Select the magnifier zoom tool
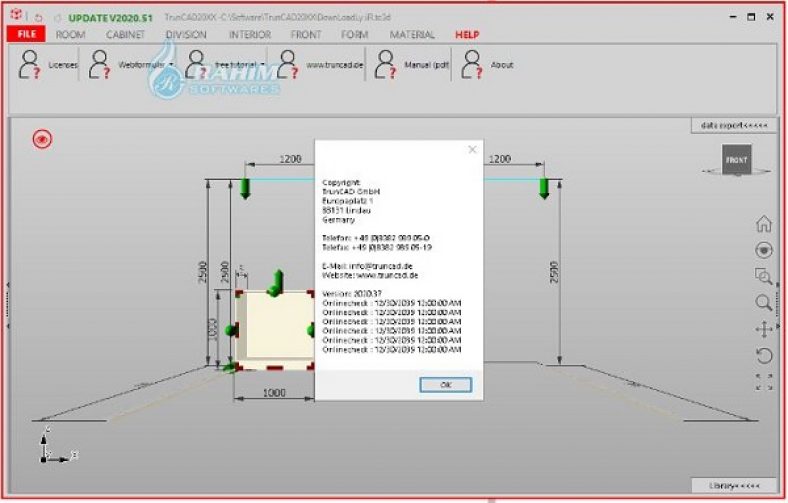Viewport: 788px width, 503px height. [x=764, y=303]
